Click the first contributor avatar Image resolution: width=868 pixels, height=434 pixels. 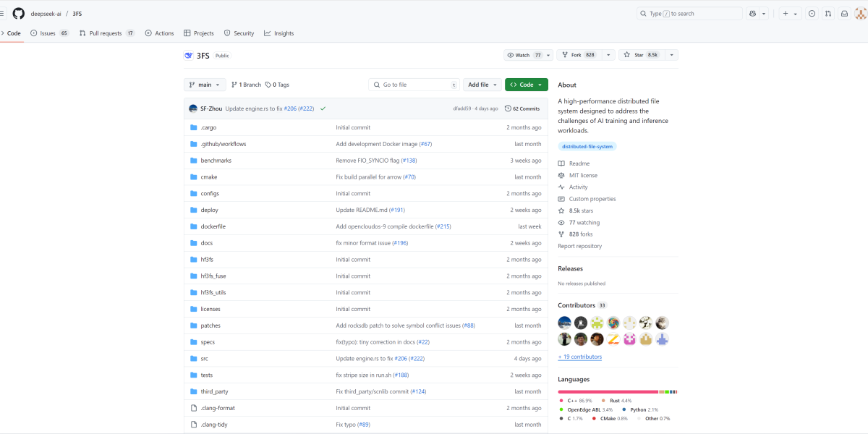[565, 323]
